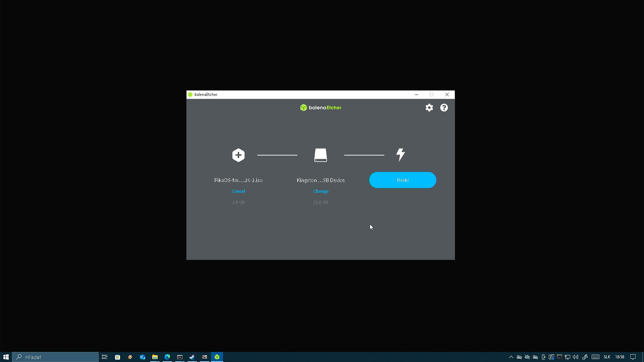The width and height of the screenshot is (644, 362).
Task: Open 7-Zip from the taskbar
Action: coord(205,357)
